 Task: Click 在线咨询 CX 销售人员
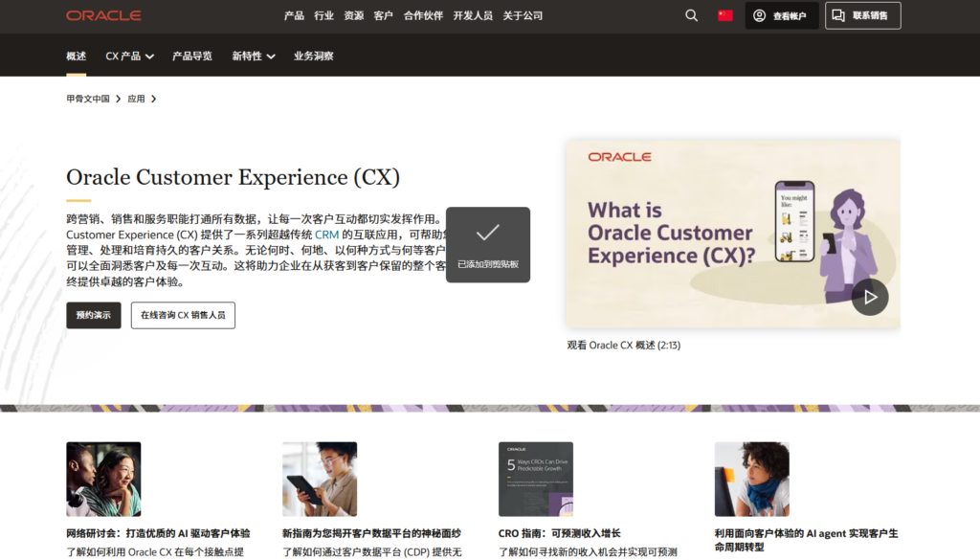[183, 315]
